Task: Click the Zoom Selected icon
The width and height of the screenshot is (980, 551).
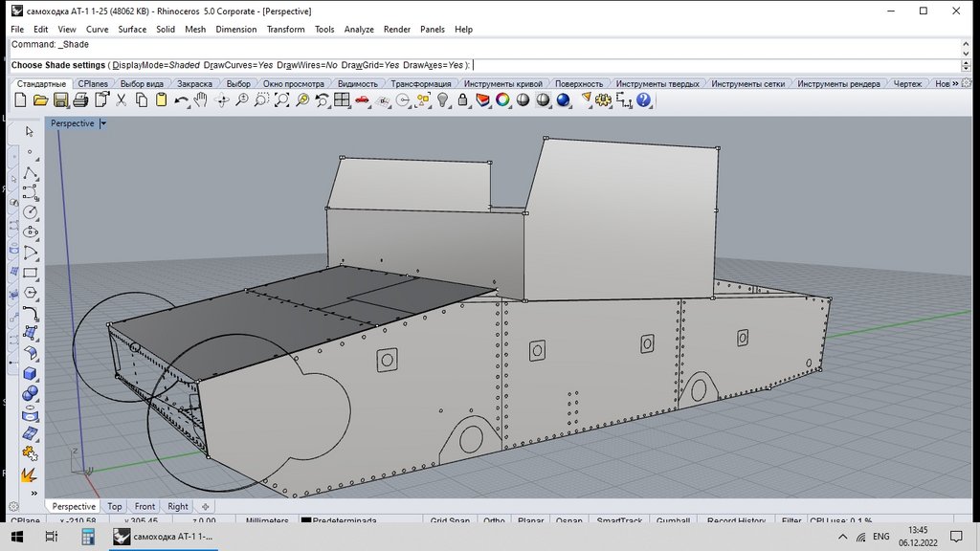Action: point(302,99)
